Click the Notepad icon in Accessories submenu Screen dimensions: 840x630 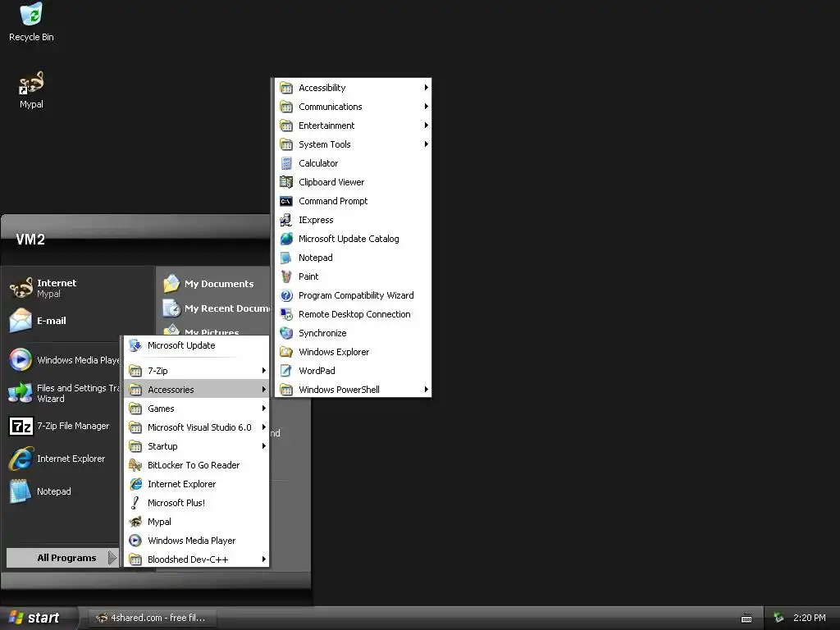[286, 258]
